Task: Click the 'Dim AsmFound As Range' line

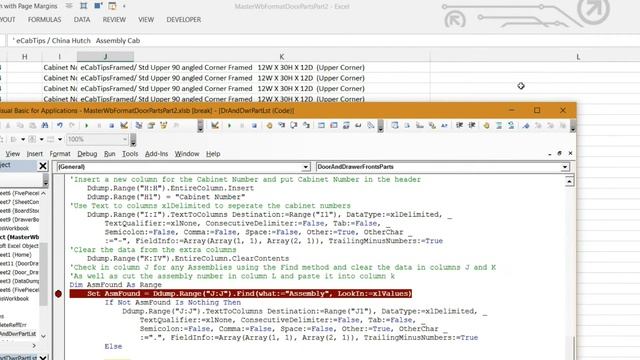Action: [116, 285]
